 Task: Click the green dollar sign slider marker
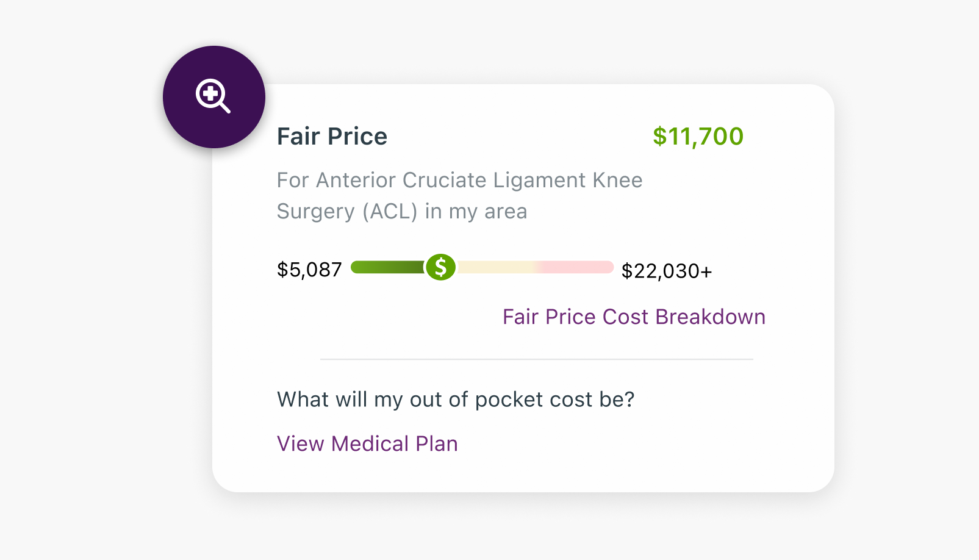point(440,267)
